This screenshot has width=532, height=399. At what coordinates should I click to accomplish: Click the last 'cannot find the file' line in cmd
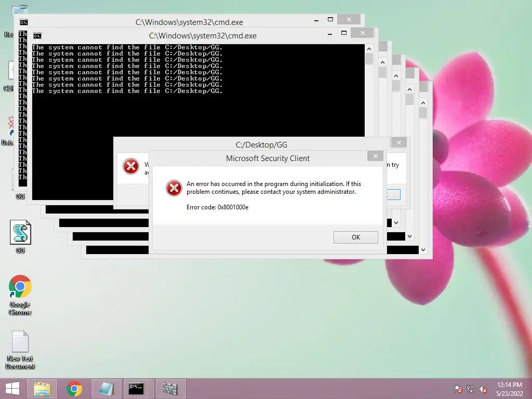click(127, 91)
